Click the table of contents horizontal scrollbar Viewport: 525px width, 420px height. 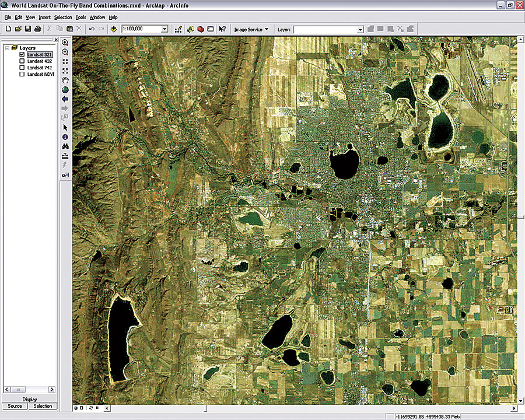[x=29, y=389]
